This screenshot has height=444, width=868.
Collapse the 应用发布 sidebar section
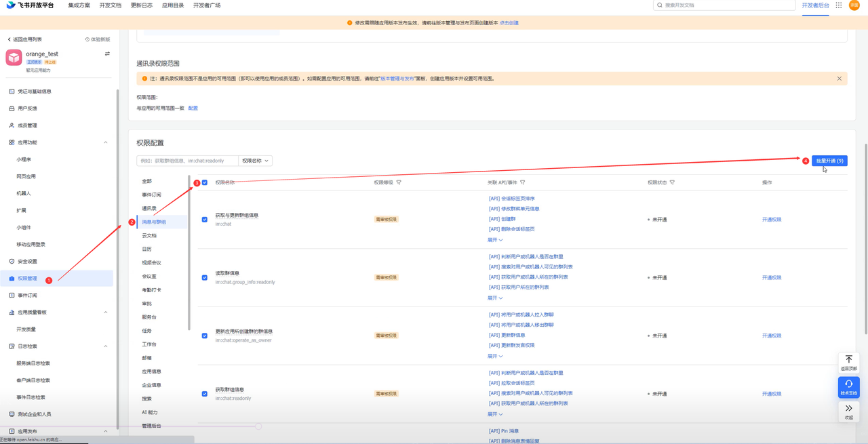[x=106, y=431]
